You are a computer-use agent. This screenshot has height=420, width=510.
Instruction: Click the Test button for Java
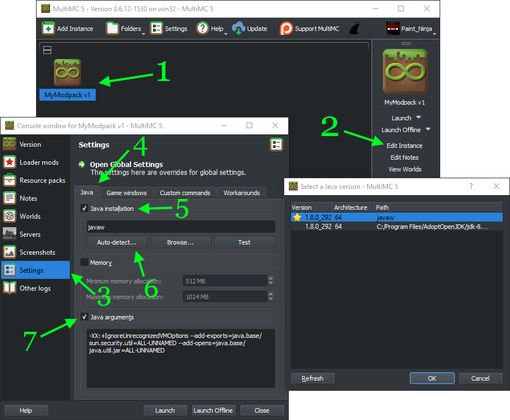click(x=244, y=242)
